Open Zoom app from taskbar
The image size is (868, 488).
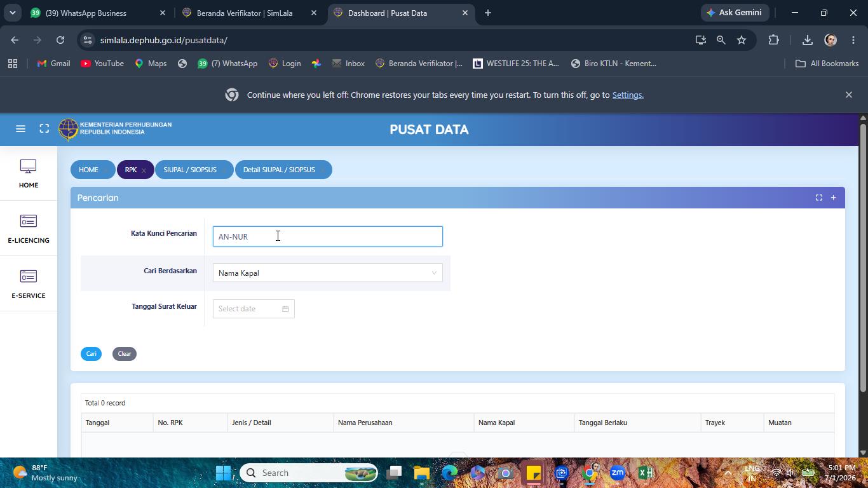pyautogui.click(x=617, y=473)
